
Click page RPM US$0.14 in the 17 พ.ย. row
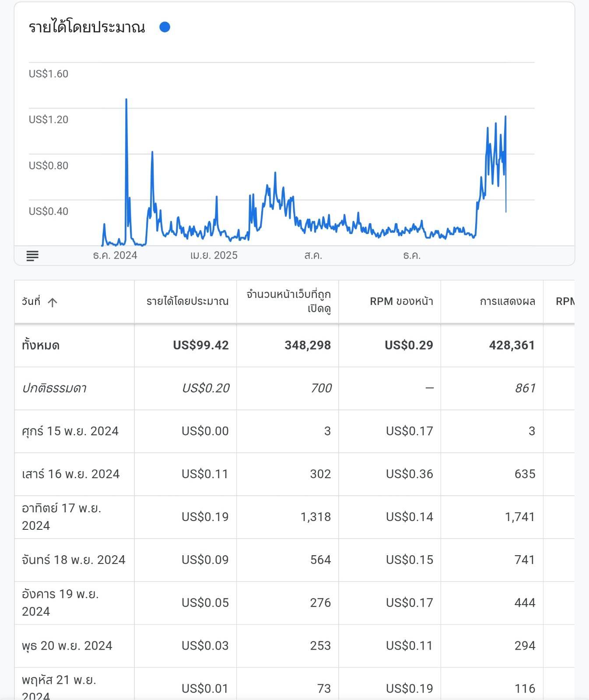[x=410, y=517]
